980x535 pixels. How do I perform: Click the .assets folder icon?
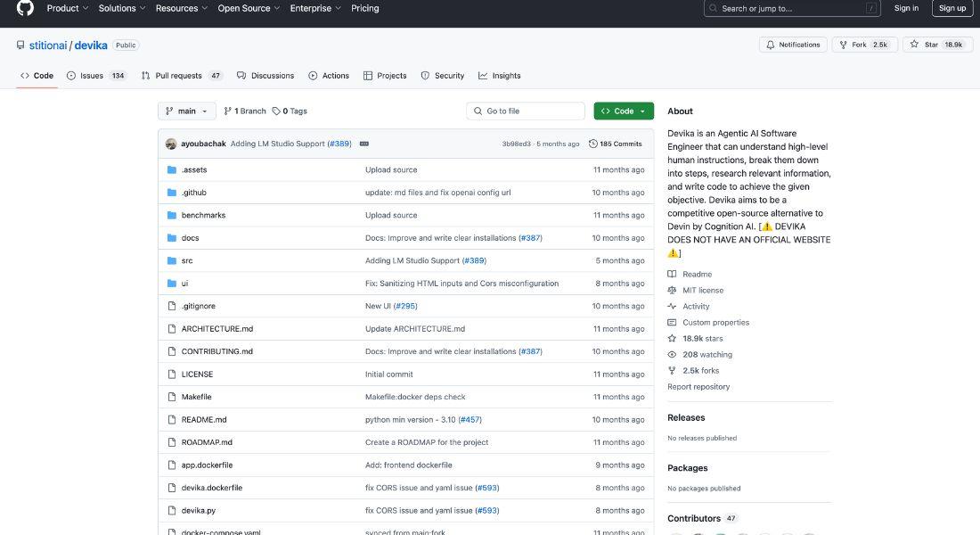click(172, 169)
